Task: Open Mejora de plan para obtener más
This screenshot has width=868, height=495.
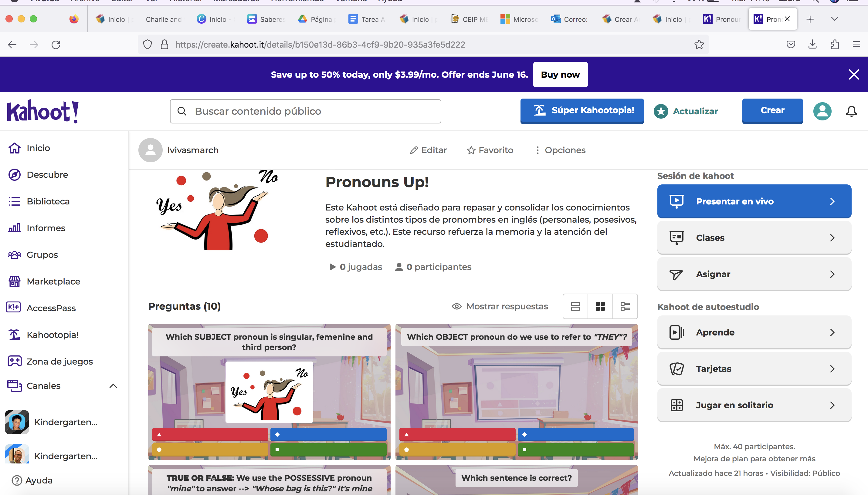Action: (754, 458)
